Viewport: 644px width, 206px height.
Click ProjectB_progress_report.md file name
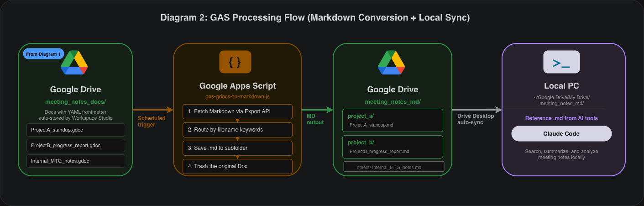coord(379,151)
